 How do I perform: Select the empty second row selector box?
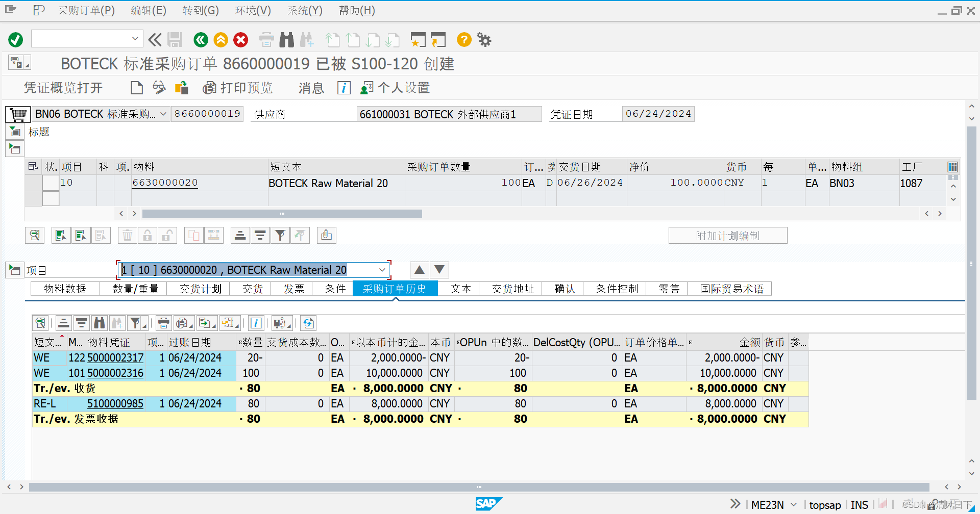(x=51, y=198)
